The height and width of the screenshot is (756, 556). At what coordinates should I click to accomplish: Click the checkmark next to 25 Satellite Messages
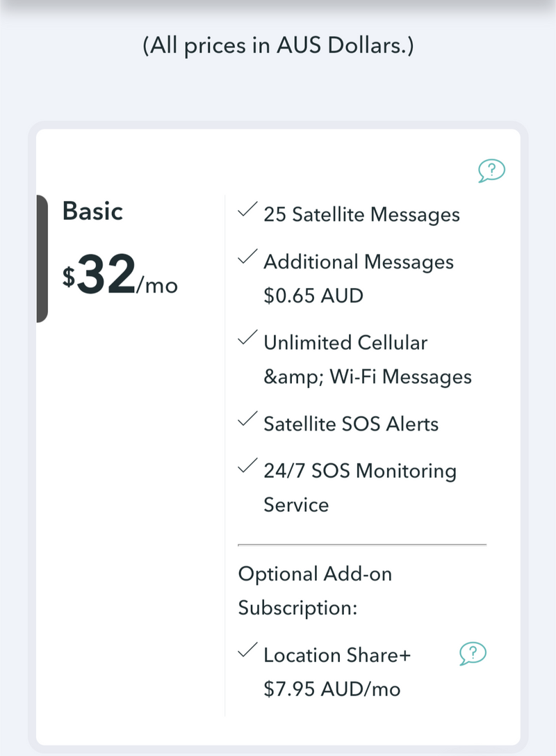[x=245, y=210]
